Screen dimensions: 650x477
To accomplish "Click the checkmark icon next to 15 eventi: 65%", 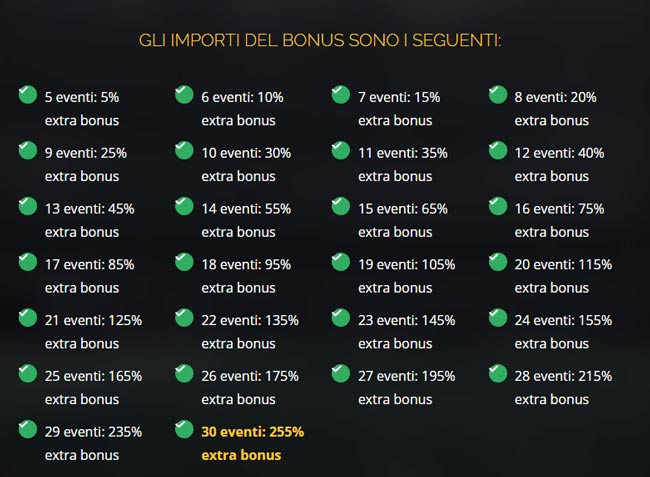I will [x=341, y=207].
